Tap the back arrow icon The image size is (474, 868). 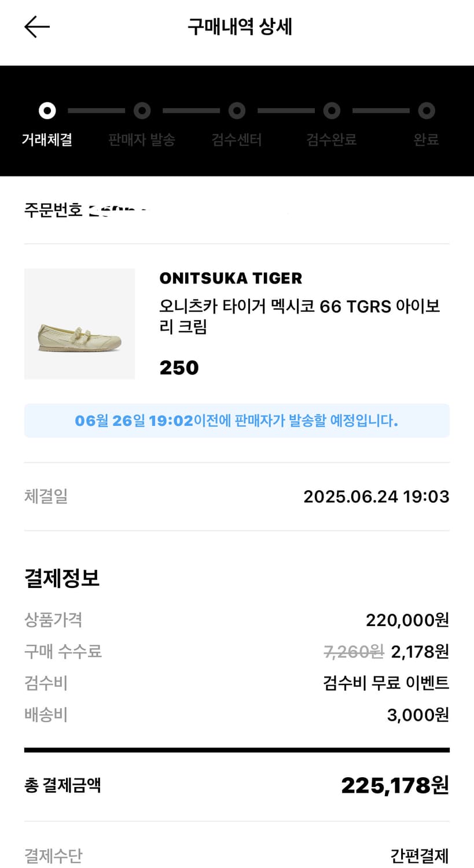pos(37,27)
